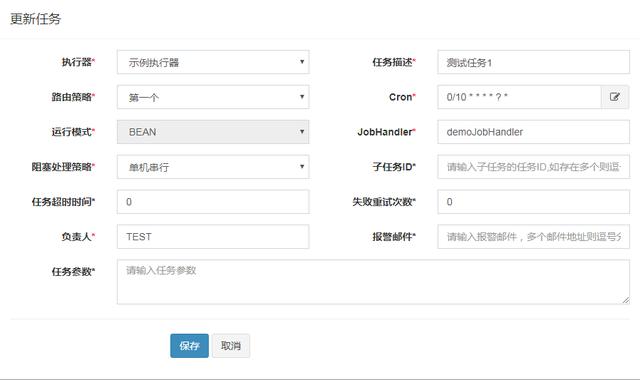Open the 运行模式 BEAN dropdown
This screenshot has height=380, width=640.
213,132
